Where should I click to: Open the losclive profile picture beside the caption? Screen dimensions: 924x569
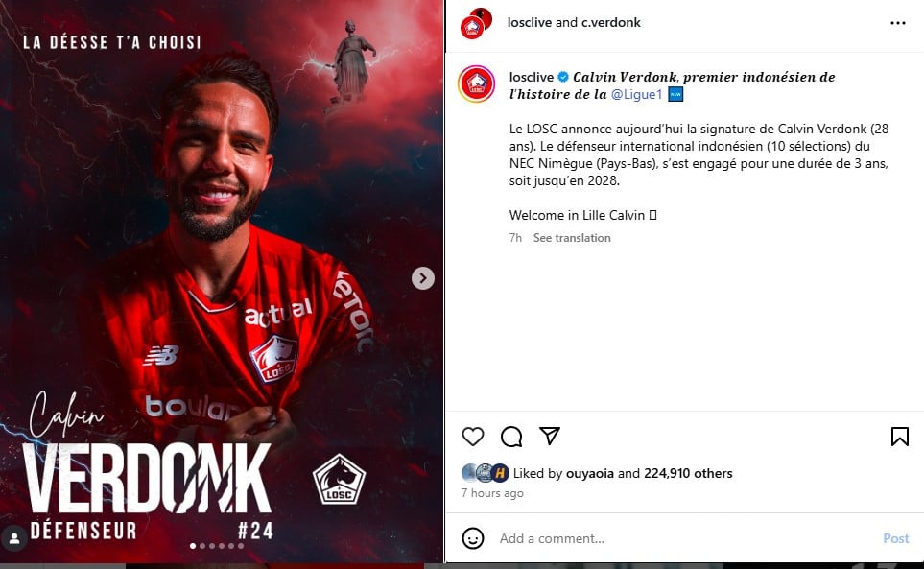(x=476, y=84)
